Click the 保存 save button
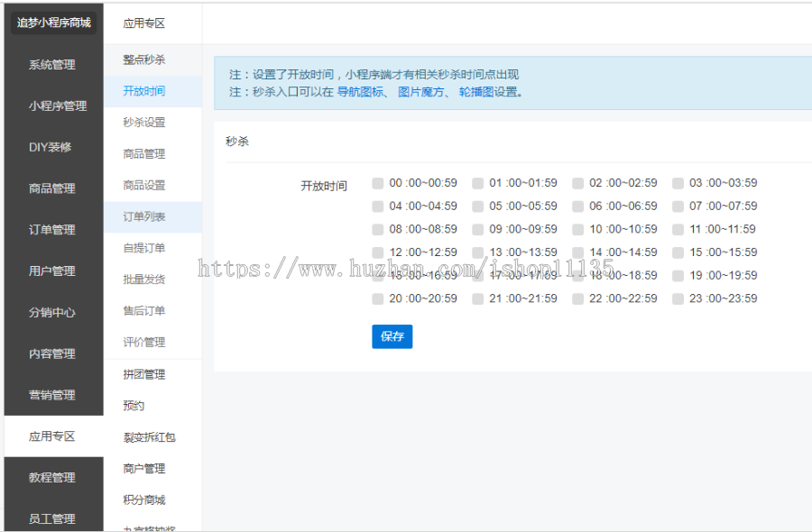This screenshot has width=812, height=532. [392, 336]
